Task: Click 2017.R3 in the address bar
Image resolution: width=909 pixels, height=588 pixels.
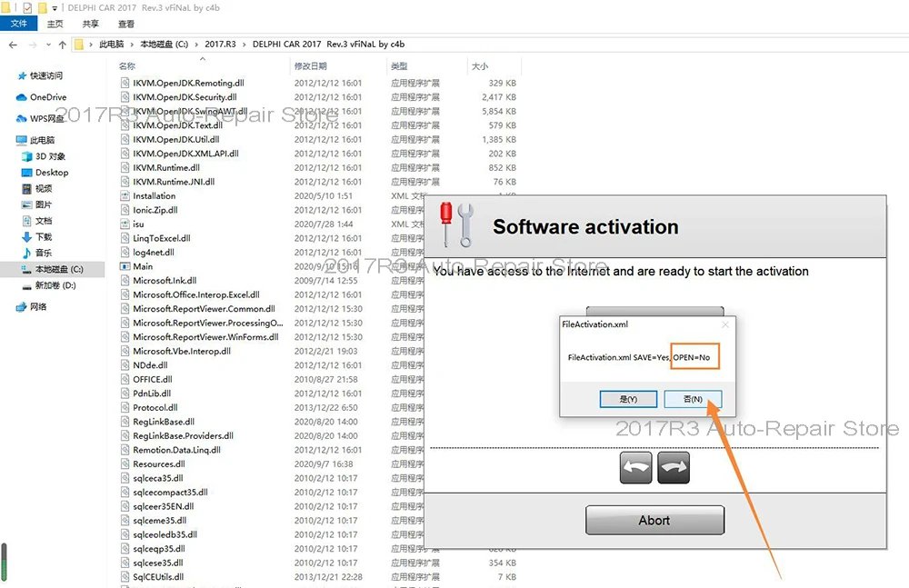Action: coord(220,44)
